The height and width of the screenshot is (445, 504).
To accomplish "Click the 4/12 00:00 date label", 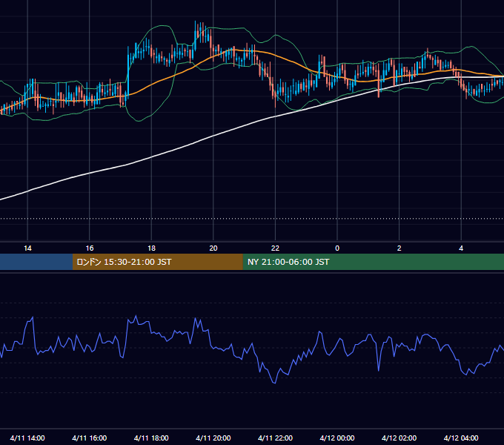I will (x=337, y=438).
